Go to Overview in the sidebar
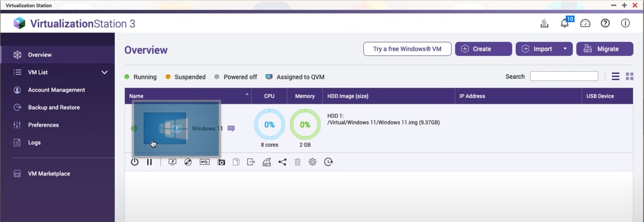 [x=58, y=55]
